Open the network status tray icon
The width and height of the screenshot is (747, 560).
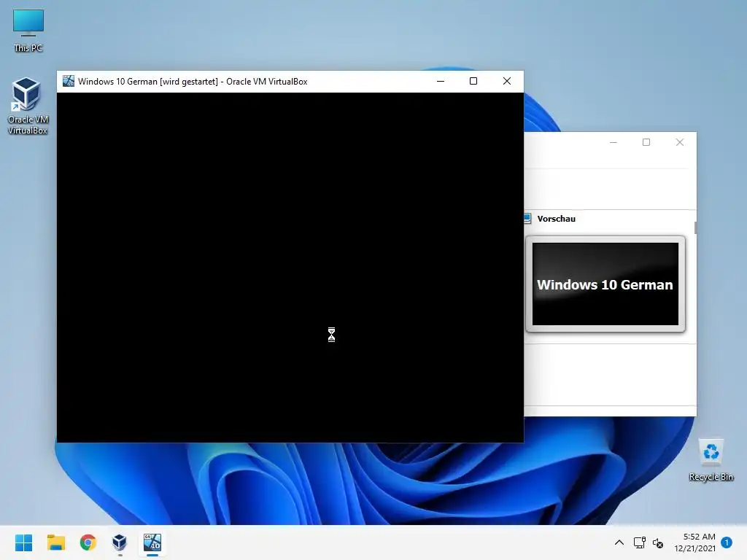(x=639, y=542)
